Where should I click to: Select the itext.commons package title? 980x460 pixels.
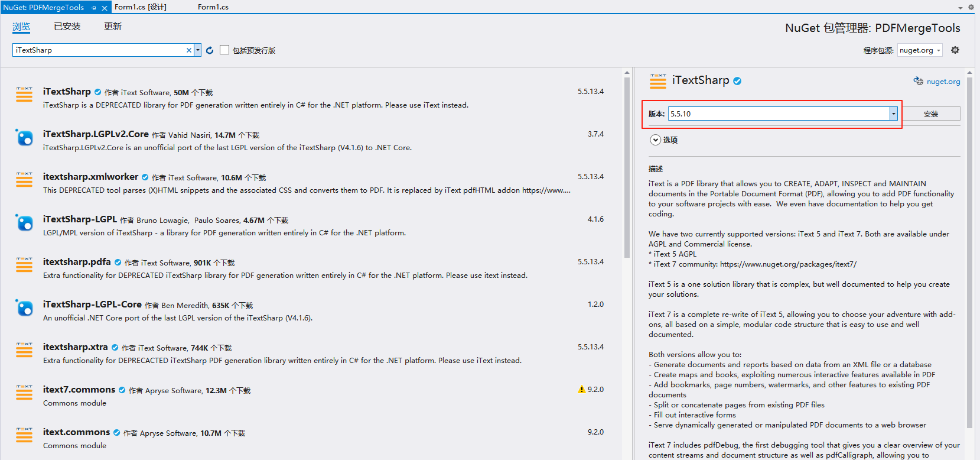coord(76,432)
